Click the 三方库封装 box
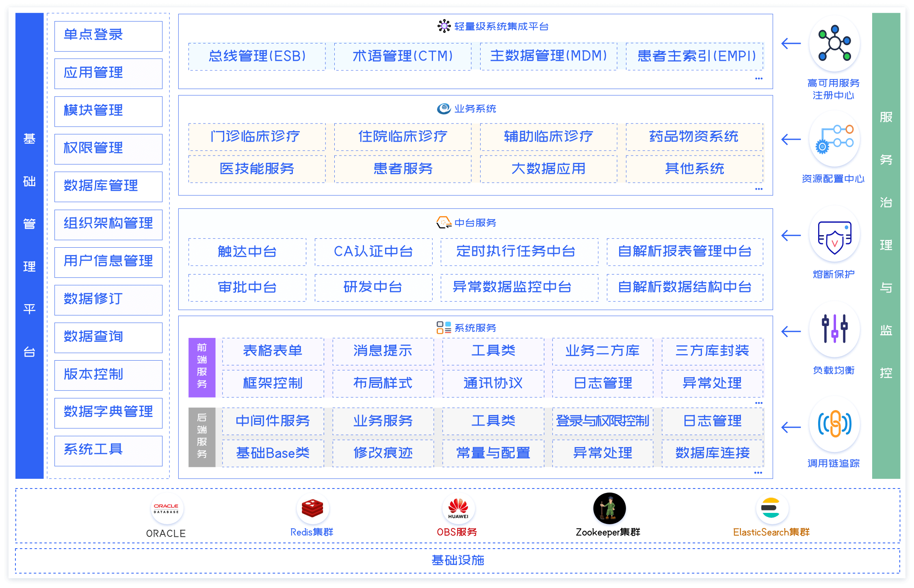The image size is (914, 588). point(713,351)
